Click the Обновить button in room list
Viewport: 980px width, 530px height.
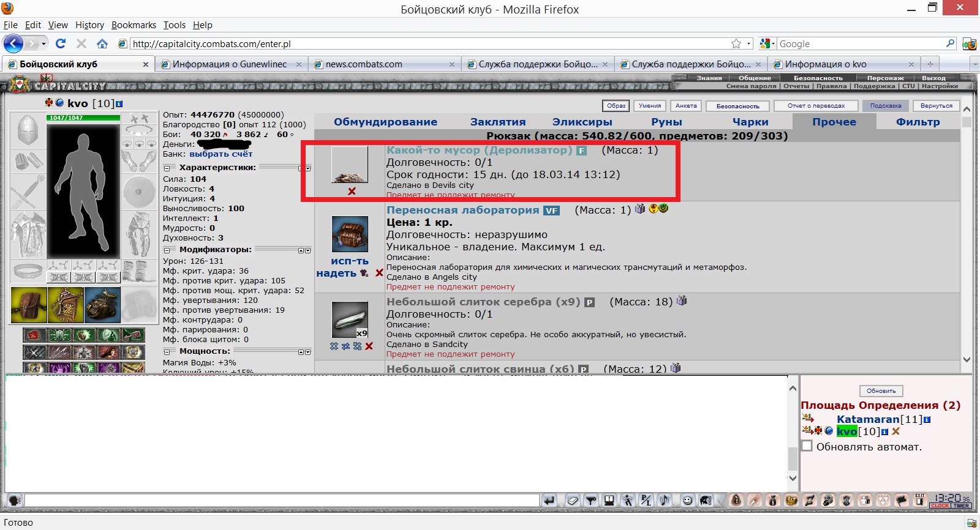pos(881,390)
